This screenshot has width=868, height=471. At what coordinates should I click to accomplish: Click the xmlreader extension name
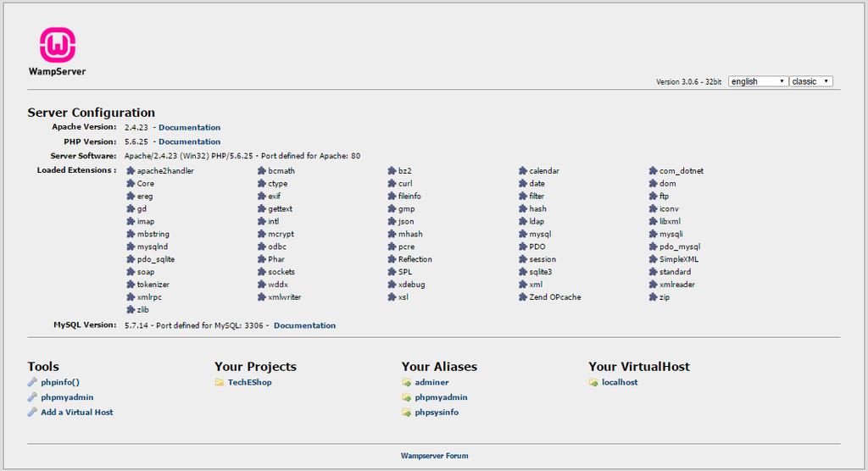pos(677,284)
